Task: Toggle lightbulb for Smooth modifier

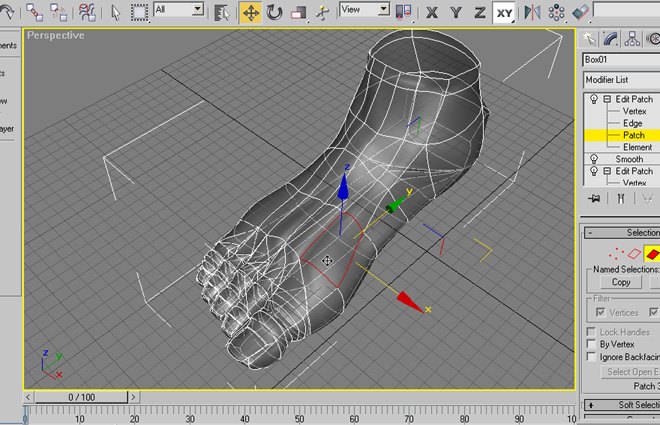Action: pos(595,159)
